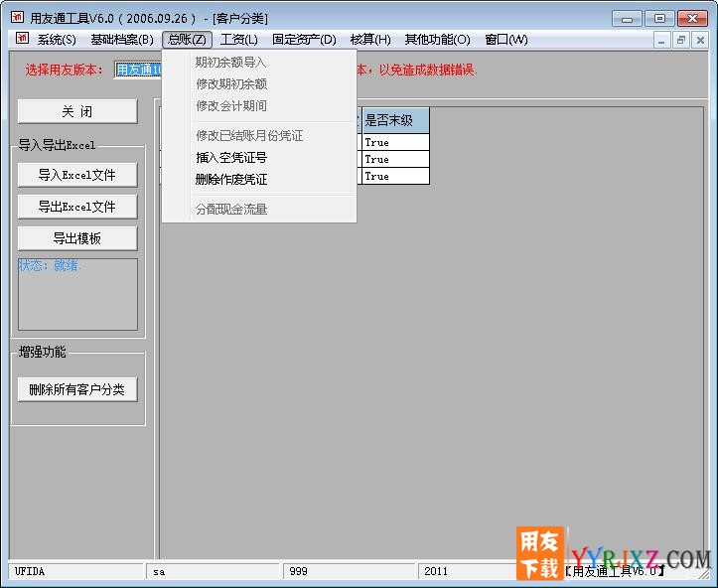Click the 导入Excel文件 button
The width and height of the screenshot is (718, 588).
(x=77, y=175)
